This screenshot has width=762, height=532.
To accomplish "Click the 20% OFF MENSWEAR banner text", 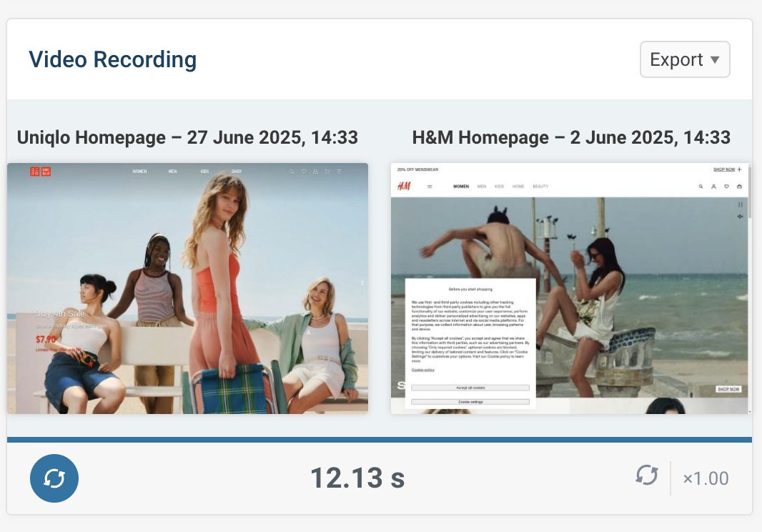I will click(417, 169).
